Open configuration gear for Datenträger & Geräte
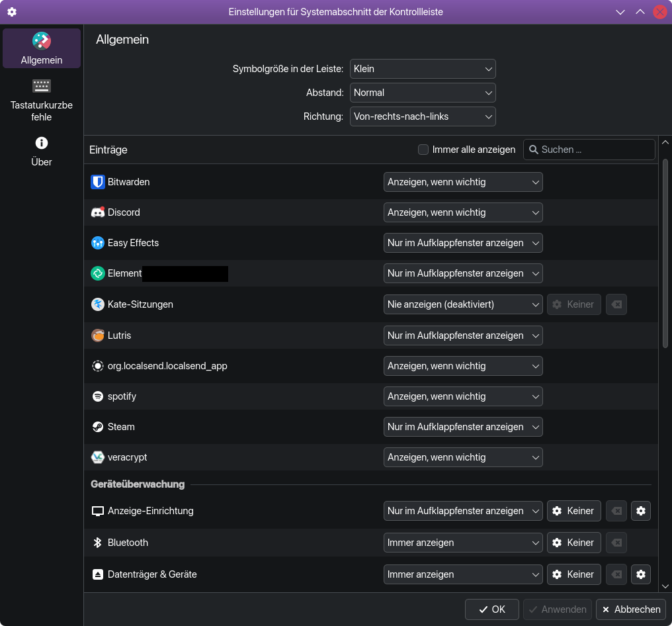Image resolution: width=672 pixels, height=626 pixels. [641, 574]
